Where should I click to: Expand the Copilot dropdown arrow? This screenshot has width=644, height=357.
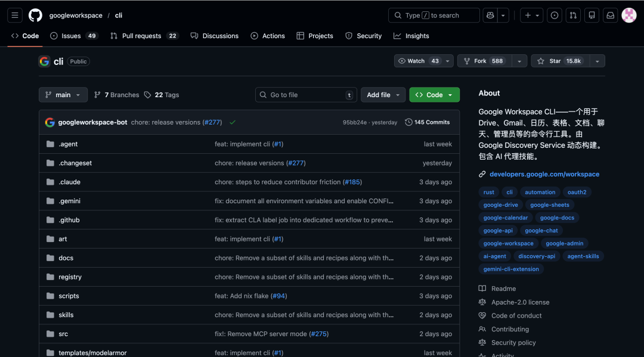(503, 15)
